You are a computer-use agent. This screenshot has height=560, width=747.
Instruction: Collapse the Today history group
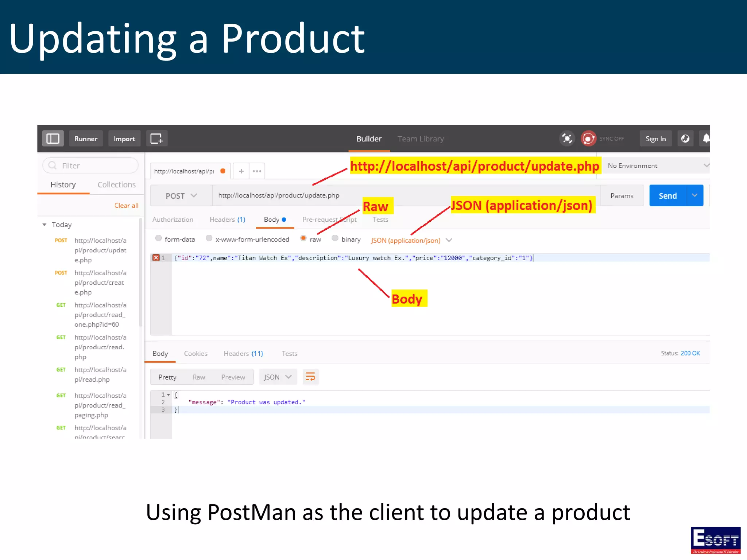tap(44, 225)
